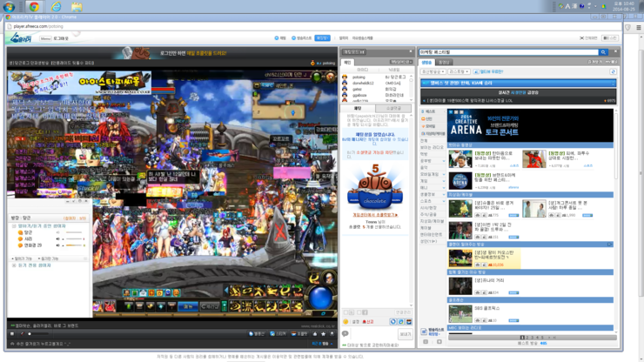
Task: Open the pitcher in red thumbnail video
Action: (x=534, y=159)
